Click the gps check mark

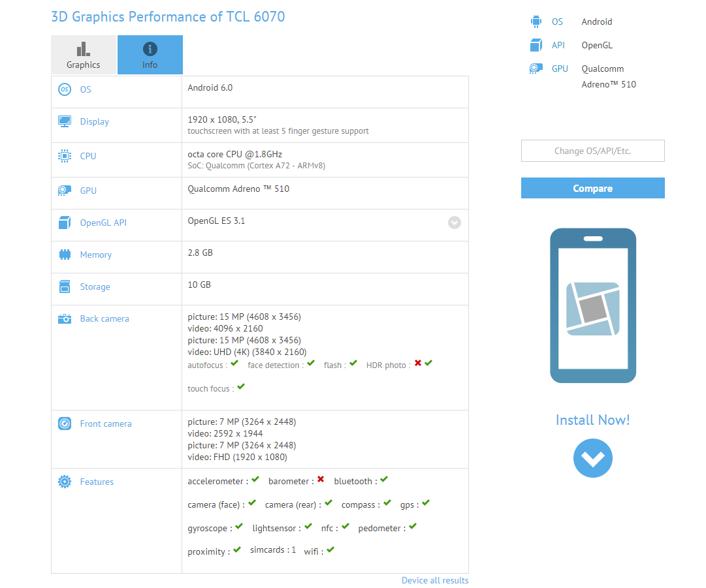[426, 503]
